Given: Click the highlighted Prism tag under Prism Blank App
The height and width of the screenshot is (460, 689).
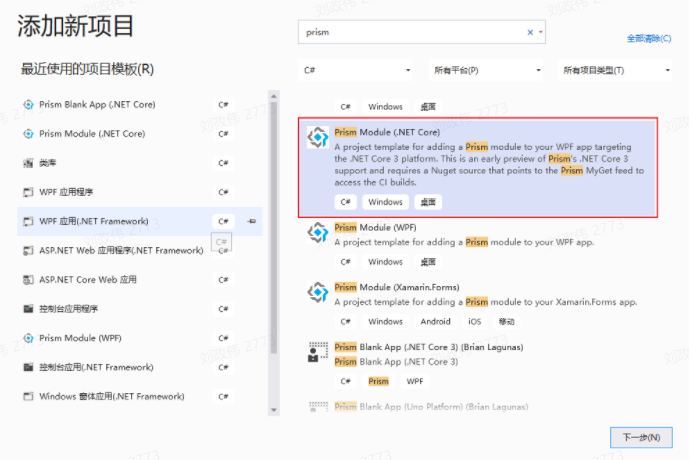Looking at the screenshot, I should click(378, 381).
